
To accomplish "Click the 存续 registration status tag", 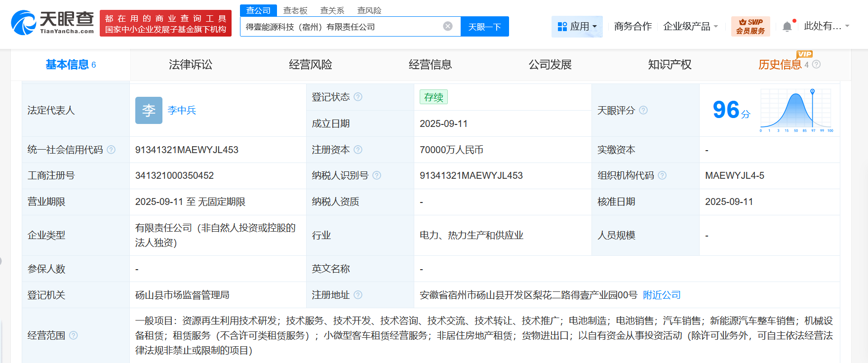I will click(434, 97).
